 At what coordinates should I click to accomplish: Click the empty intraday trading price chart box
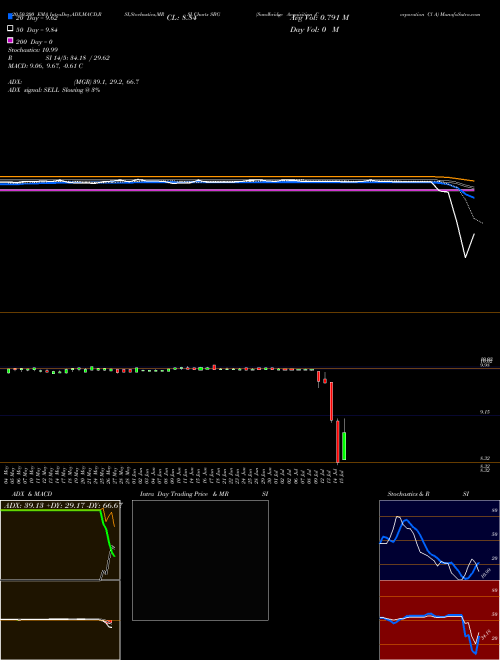[200, 560]
